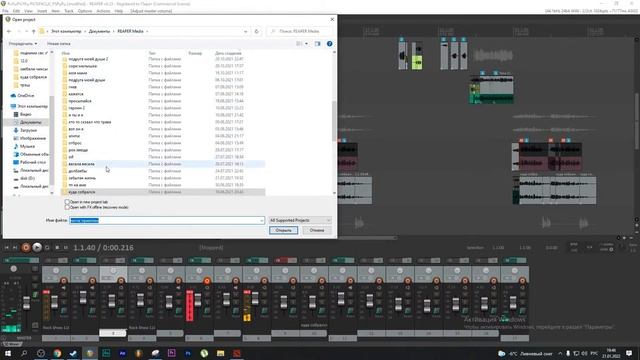Screen dimensions: 640x360
Task: Toggle repeat in REAPER transport
Action: tap(47, 247)
